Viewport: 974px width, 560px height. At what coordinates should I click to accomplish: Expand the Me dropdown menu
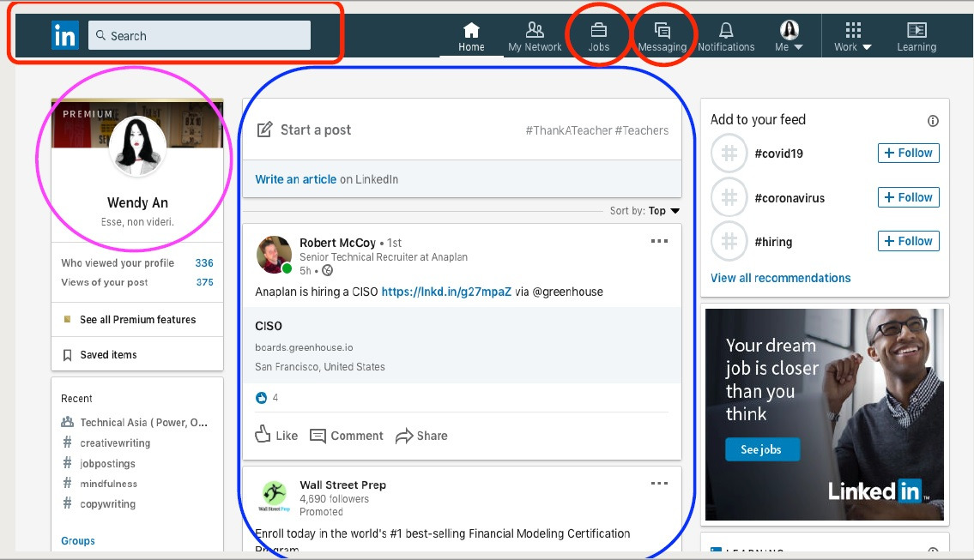[x=789, y=37]
